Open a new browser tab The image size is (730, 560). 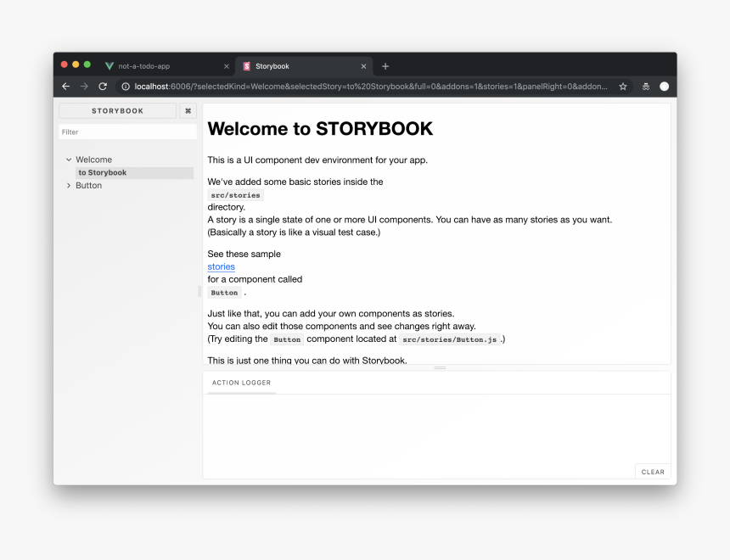coord(385,66)
